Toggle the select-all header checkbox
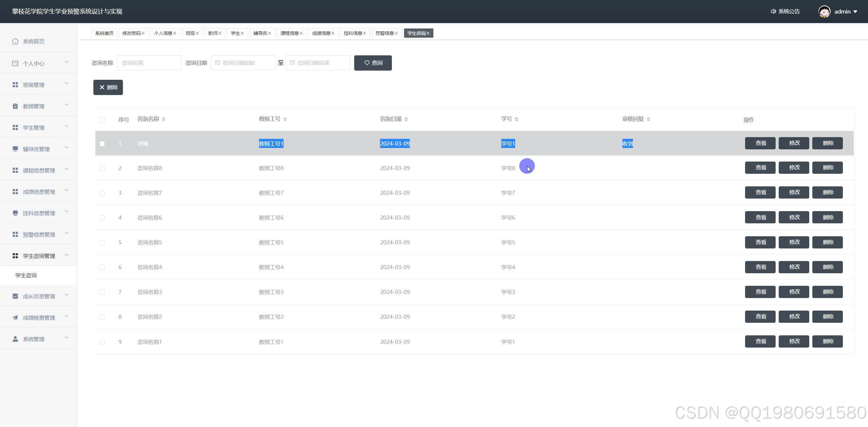 tap(102, 120)
